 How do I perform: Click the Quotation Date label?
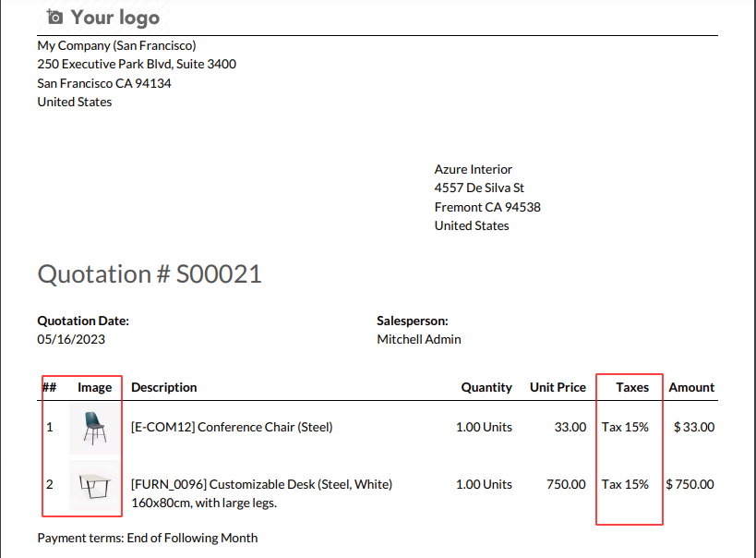pyautogui.click(x=83, y=321)
